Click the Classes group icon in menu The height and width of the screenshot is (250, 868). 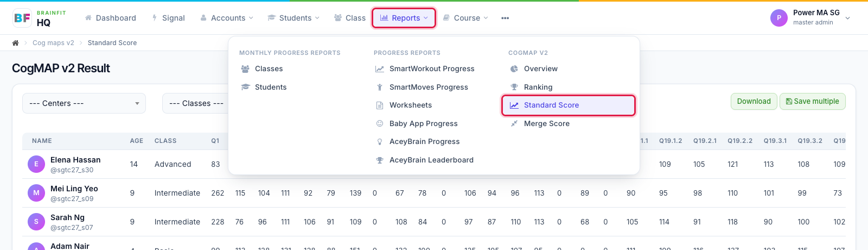click(245, 69)
